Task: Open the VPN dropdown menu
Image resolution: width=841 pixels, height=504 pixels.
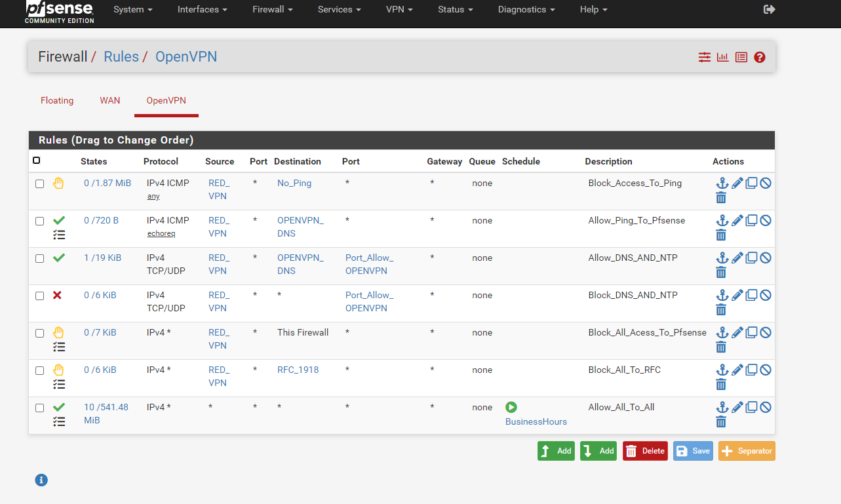Action: coord(399,9)
